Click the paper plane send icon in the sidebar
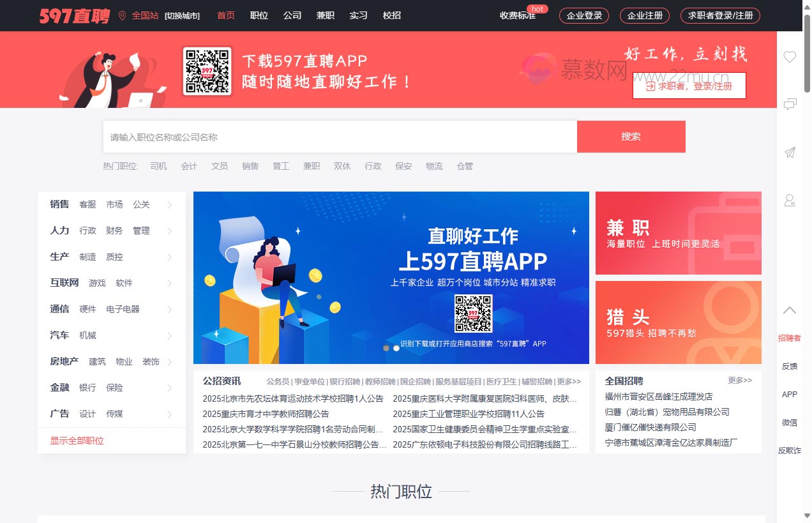Viewport: 812px width, 523px height. (x=790, y=152)
